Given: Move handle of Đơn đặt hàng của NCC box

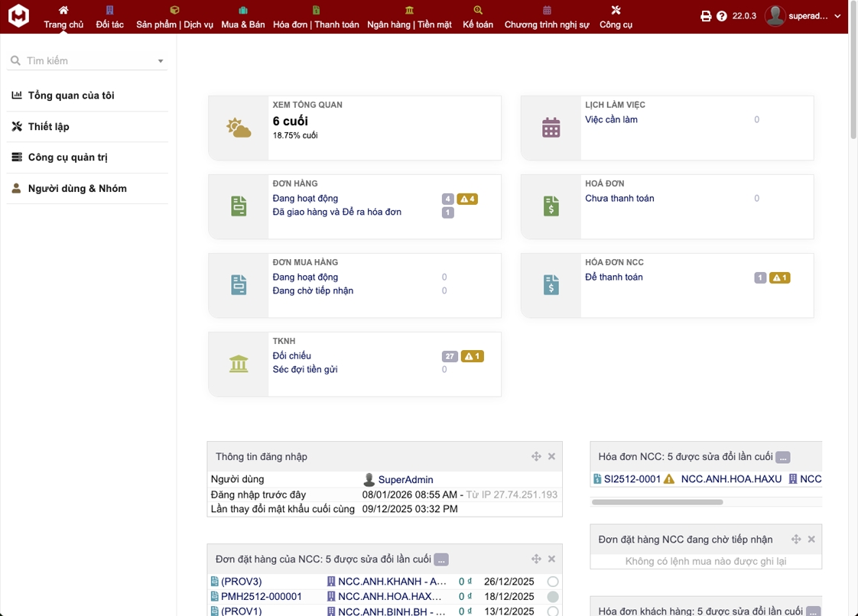Looking at the screenshot, I should tap(536, 559).
